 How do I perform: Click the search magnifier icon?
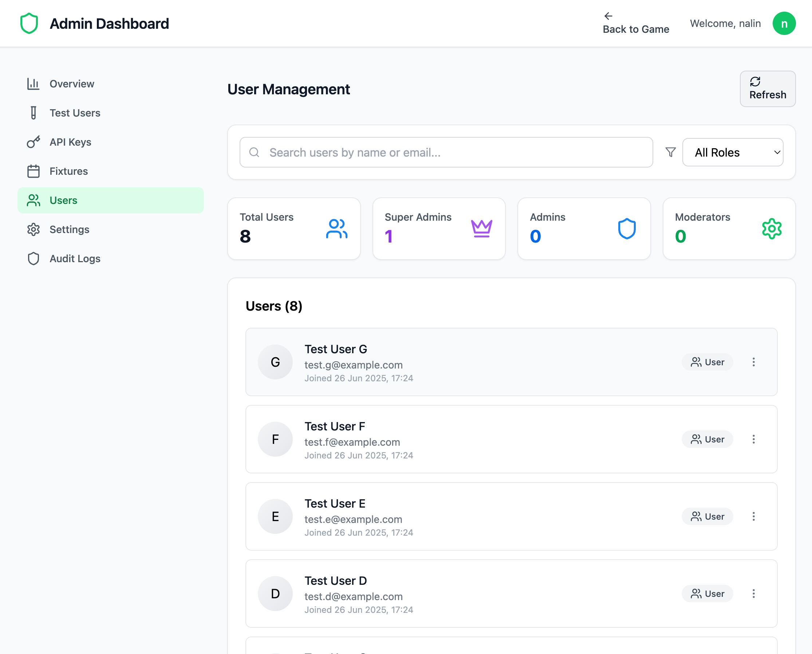coord(254,152)
